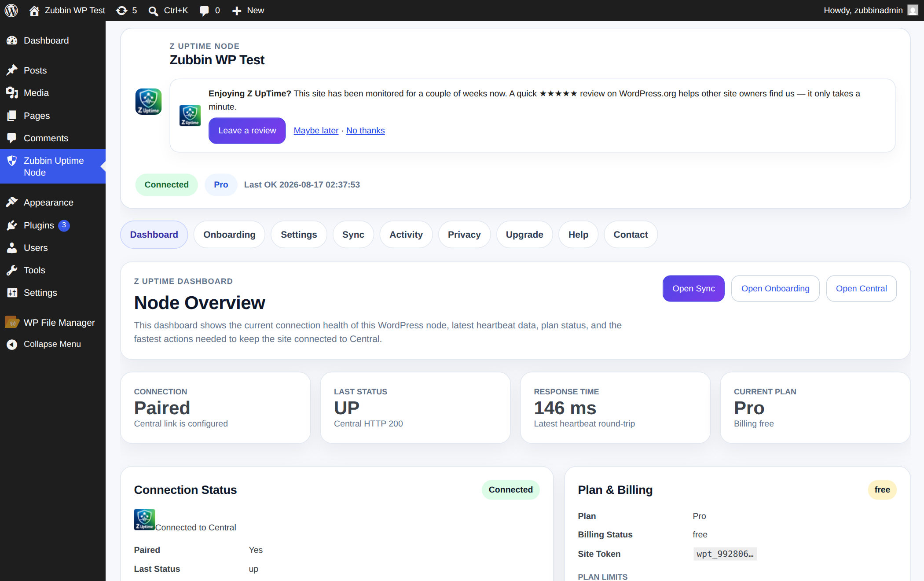Click the site token wpt_992806… value
924x581 pixels.
(x=725, y=554)
